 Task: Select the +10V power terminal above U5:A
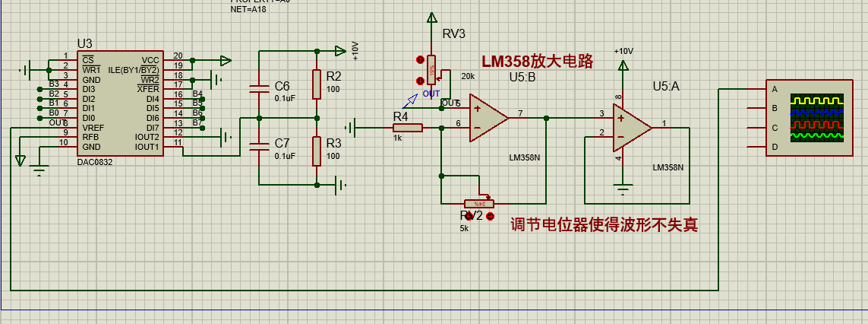623,65
